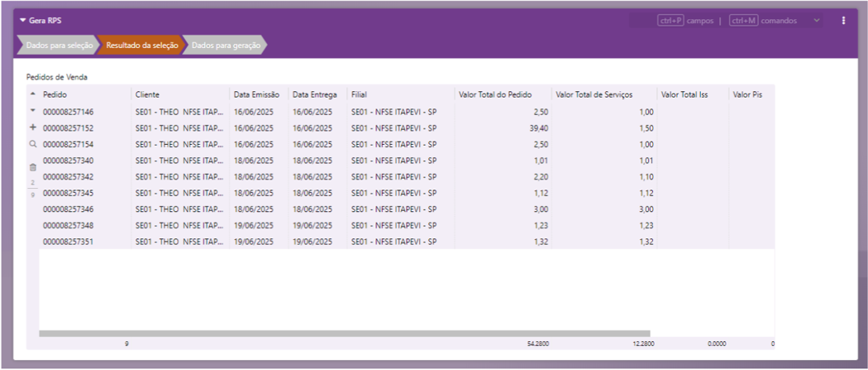Click Filial column header
Screen dimensions: 868x370
click(359, 94)
